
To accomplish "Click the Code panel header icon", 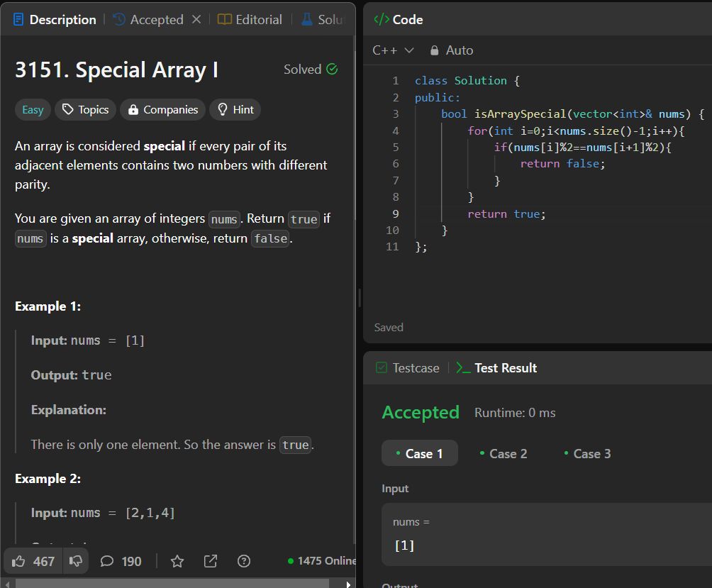I will click(x=381, y=20).
